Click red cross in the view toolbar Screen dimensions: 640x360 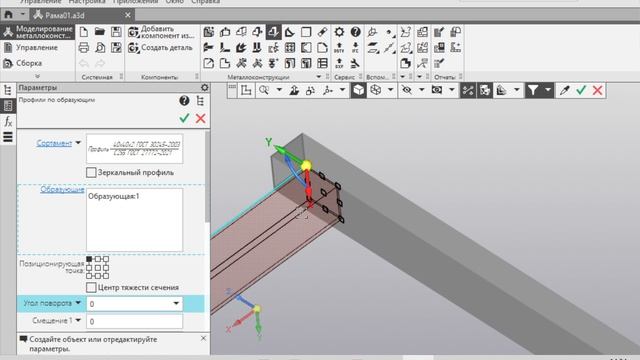(x=598, y=90)
